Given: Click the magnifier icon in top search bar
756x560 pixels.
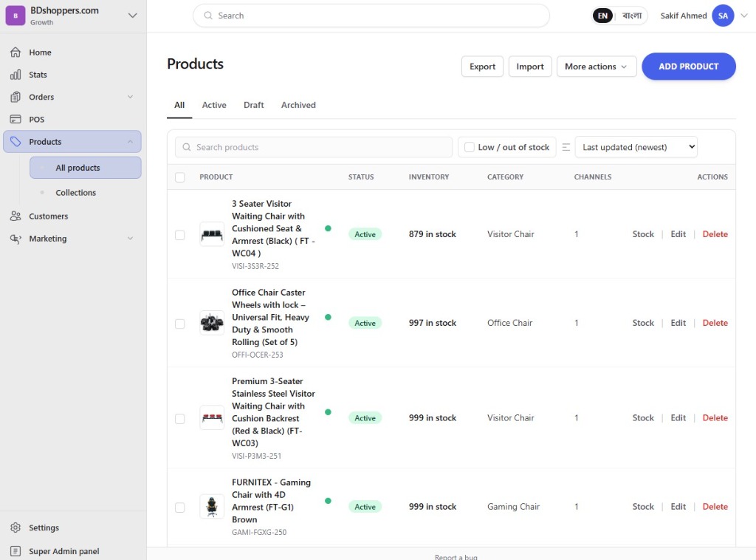Looking at the screenshot, I should 207,16.
